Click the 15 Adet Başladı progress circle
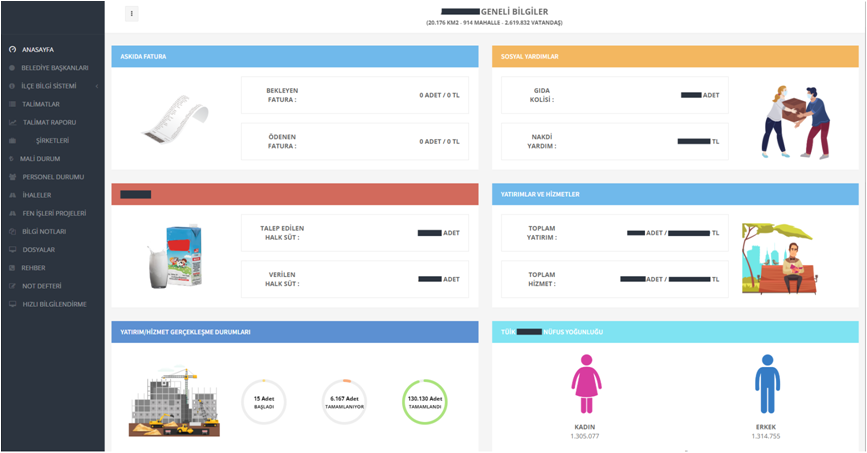 (264, 402)
